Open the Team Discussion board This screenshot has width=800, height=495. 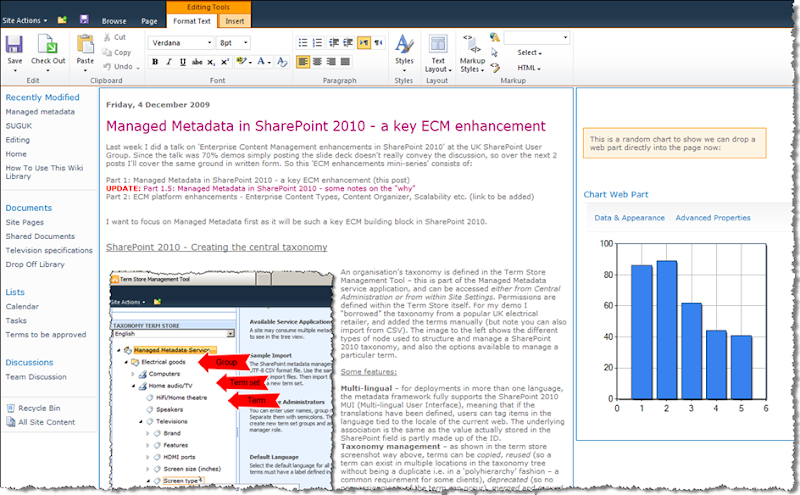click(x=36, y=377)
